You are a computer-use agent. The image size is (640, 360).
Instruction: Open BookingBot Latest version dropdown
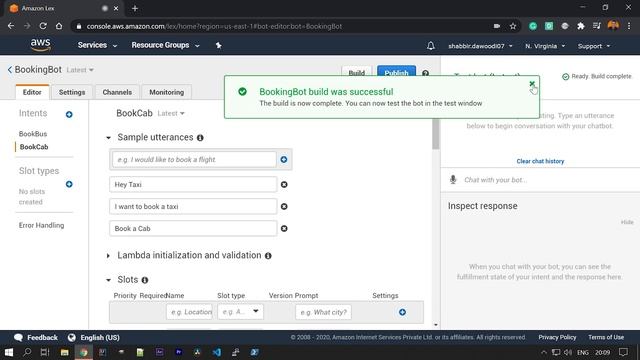click(x=80, y=70)
